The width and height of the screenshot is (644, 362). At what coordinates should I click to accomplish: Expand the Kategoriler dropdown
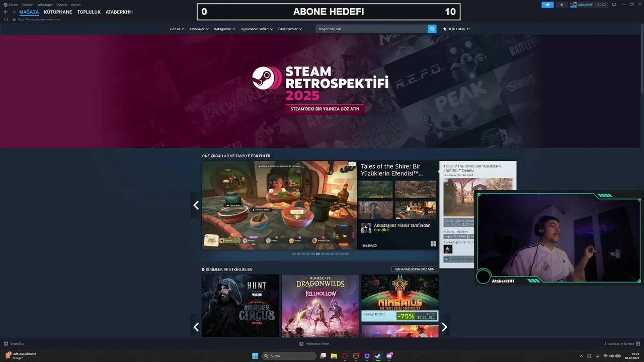225,29
